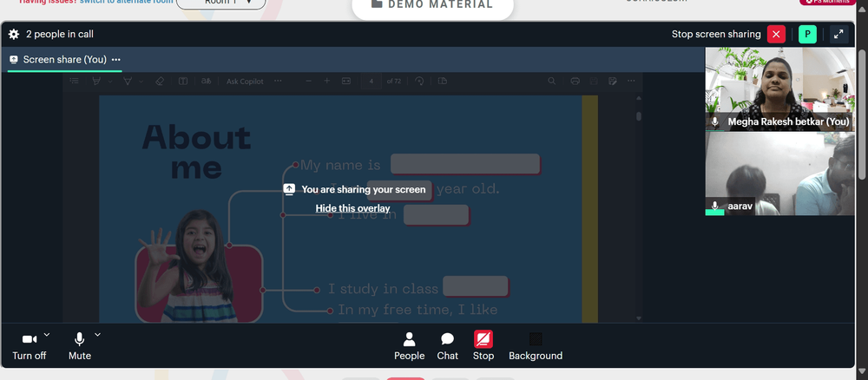Click Hide this overlay link
868x380 pixels.
pos(352,208)
